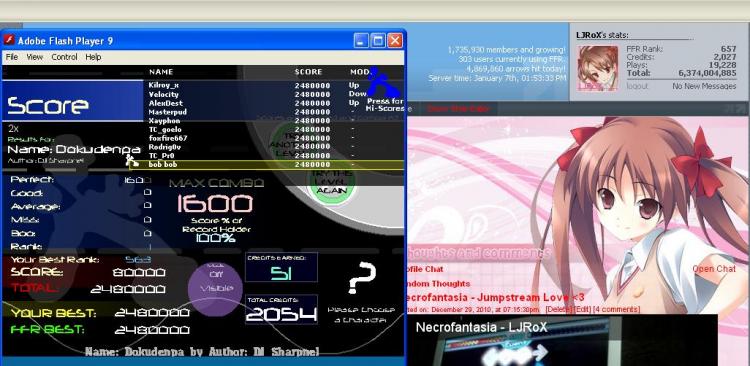Click the Edit link under post title
This screenshot has height=366, width=750.
click(583, 310)
